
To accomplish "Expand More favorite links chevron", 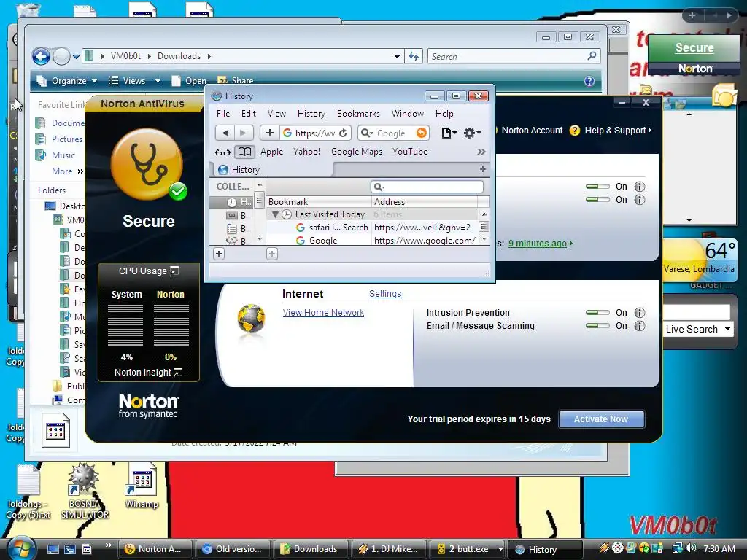I will 80,171.
